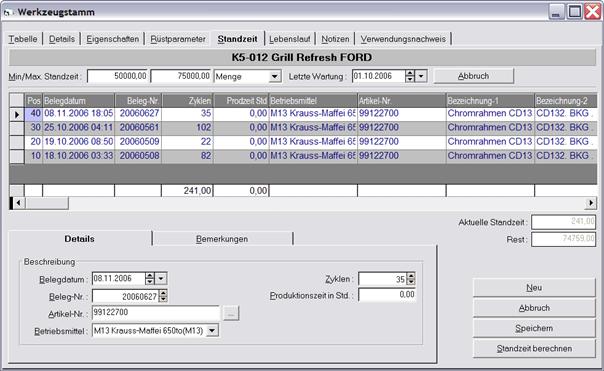Click the Rest value field
Screen dimensions: 604x371
point(564,239)
